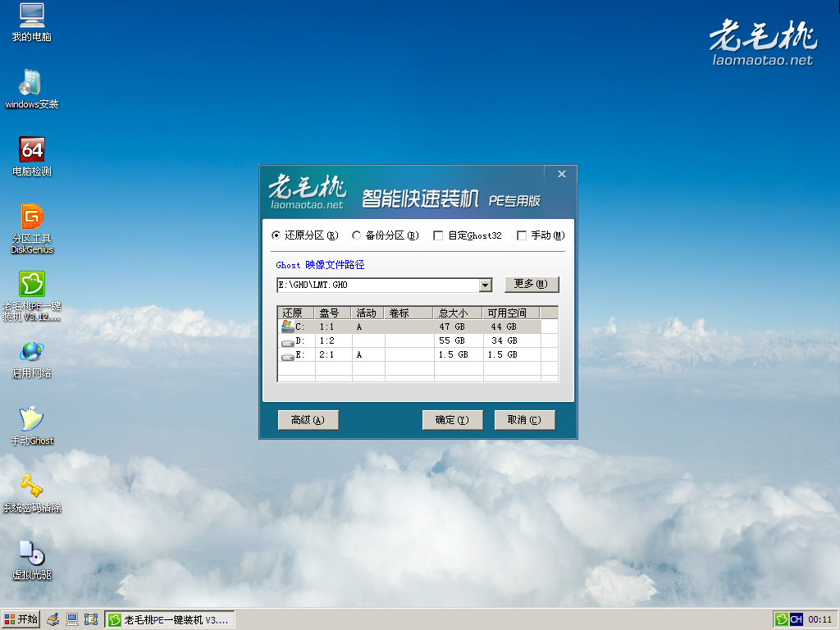Click the CH language indicator in tray

796,620
